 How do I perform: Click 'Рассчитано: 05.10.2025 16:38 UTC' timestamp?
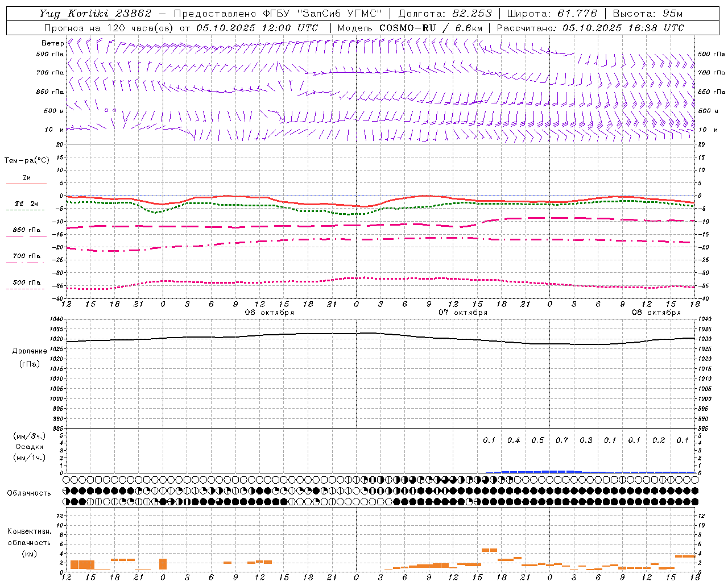(x=590, y=28)
